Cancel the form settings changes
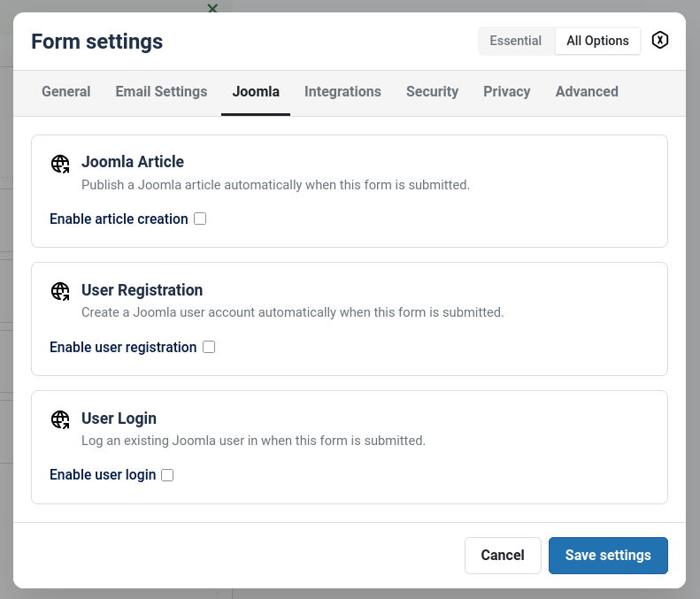Screen dimensions: 700x599 click(503, 556)
